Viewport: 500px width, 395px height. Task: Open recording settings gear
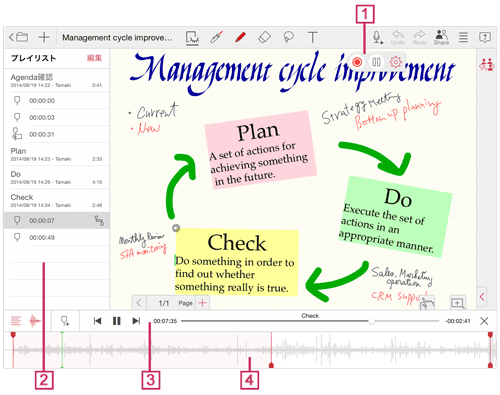(396, 62)
